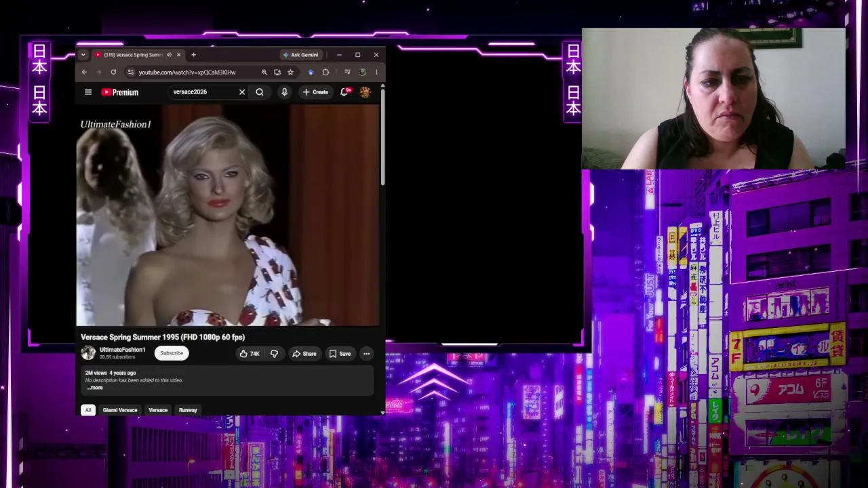Click the video player to pause
The width and height of the screenshot is (868, 488).
tap(228, 215)
